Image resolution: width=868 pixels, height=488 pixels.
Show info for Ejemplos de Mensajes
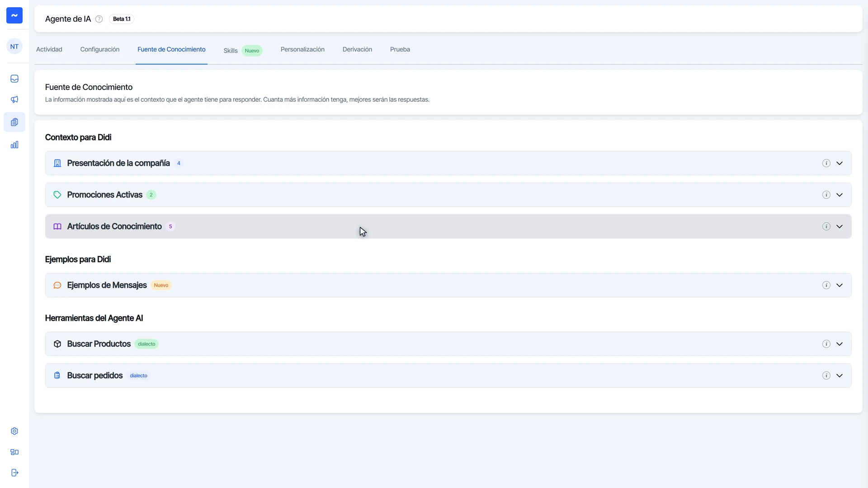pyautogui.click(x=826, y=285)
